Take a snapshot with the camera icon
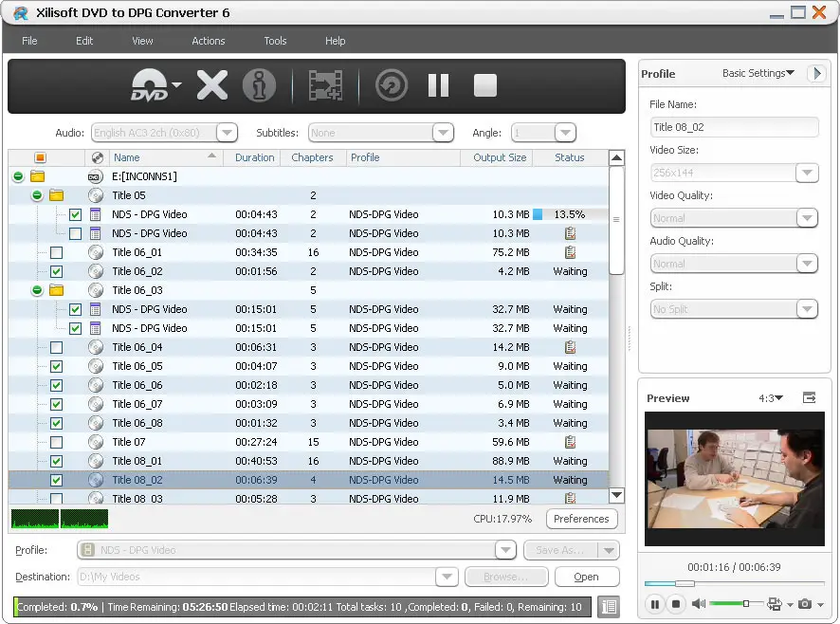The width and height of the screenshot is (840, 624). coord(806,603)
